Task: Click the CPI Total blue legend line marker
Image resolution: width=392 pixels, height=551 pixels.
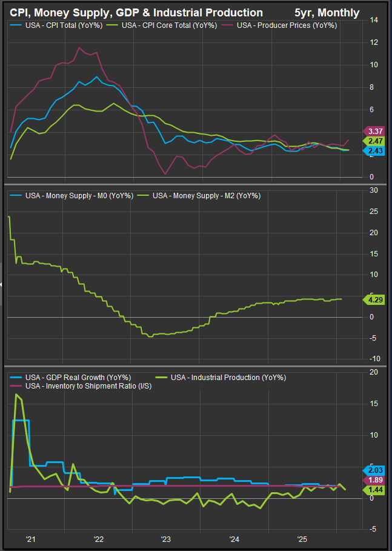Action: click(17, 25)
